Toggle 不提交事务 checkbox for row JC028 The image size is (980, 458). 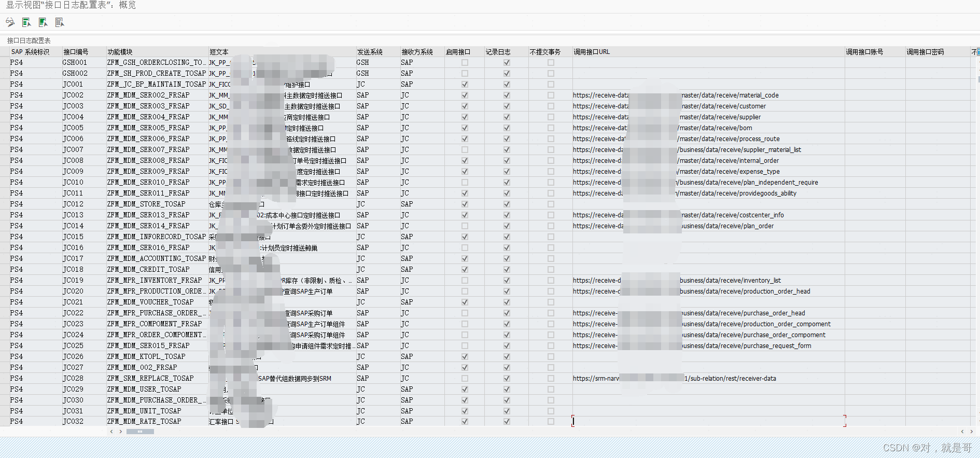click(x=551, y=378)
